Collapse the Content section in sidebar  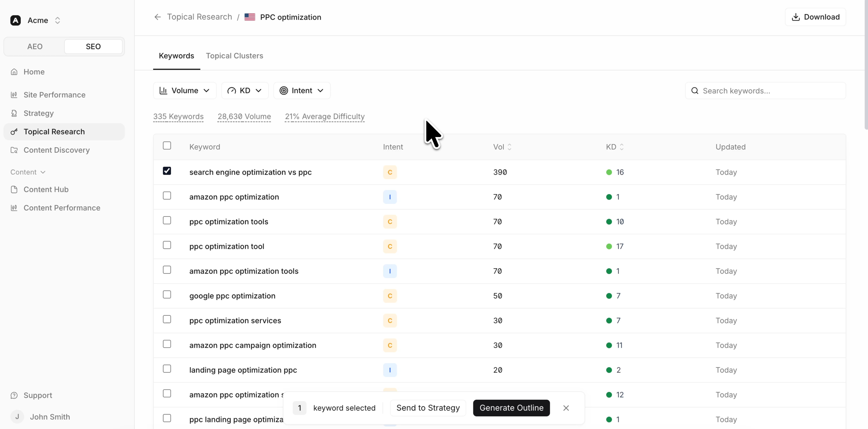(x=28, y=172)
